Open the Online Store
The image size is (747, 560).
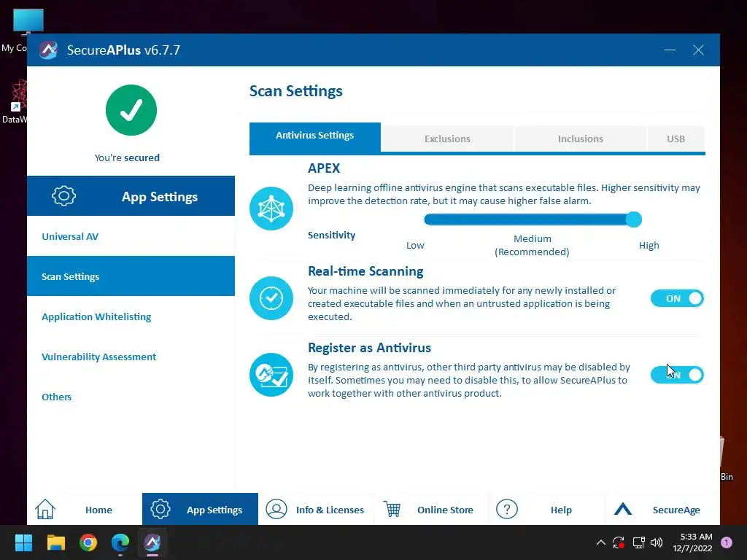[431, 509]
